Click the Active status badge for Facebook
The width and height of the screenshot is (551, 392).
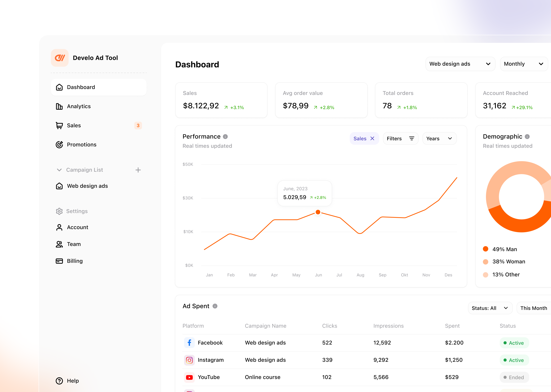coord(514,343)
